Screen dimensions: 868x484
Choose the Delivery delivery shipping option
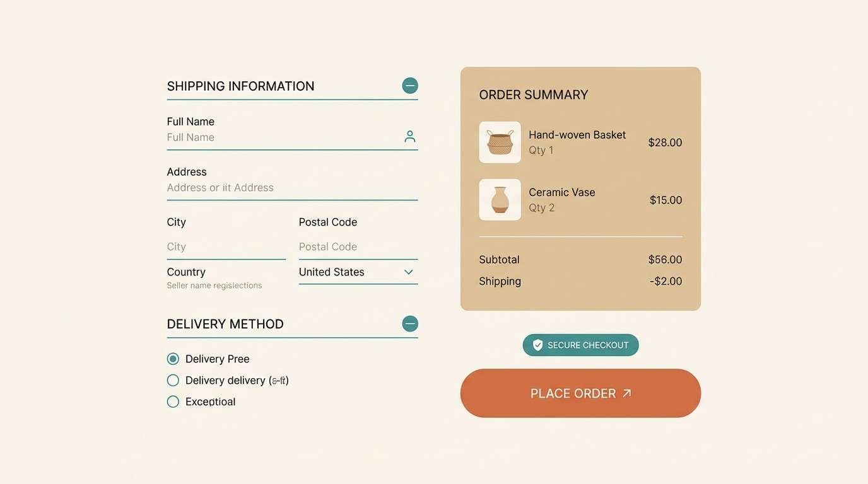(173, 379)
